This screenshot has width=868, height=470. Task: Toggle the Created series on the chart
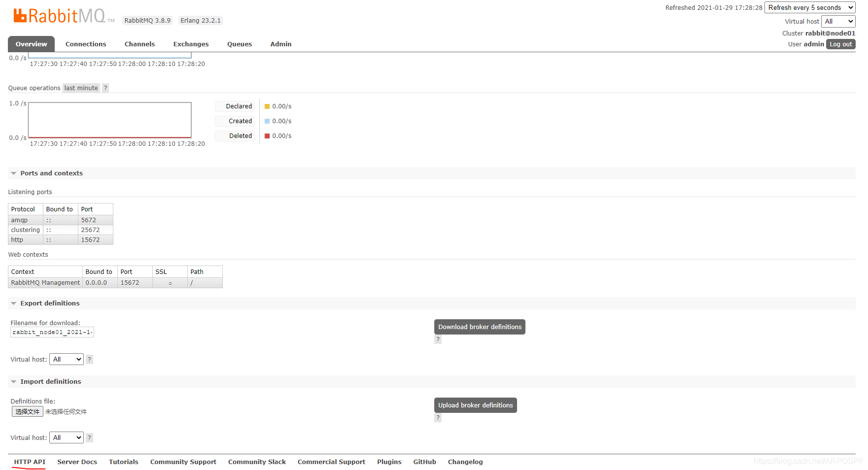235,121
